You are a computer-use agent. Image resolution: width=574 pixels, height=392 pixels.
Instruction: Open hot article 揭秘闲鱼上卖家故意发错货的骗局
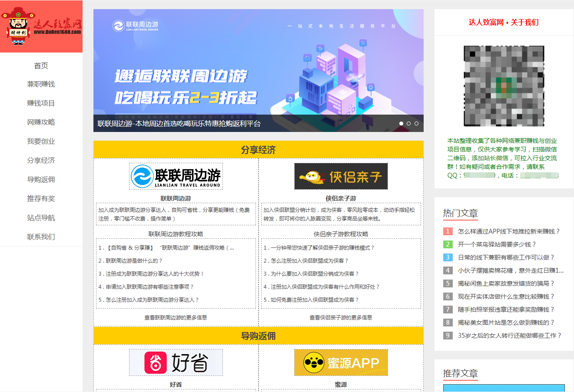pyautogui.click(x=506, y=283)
